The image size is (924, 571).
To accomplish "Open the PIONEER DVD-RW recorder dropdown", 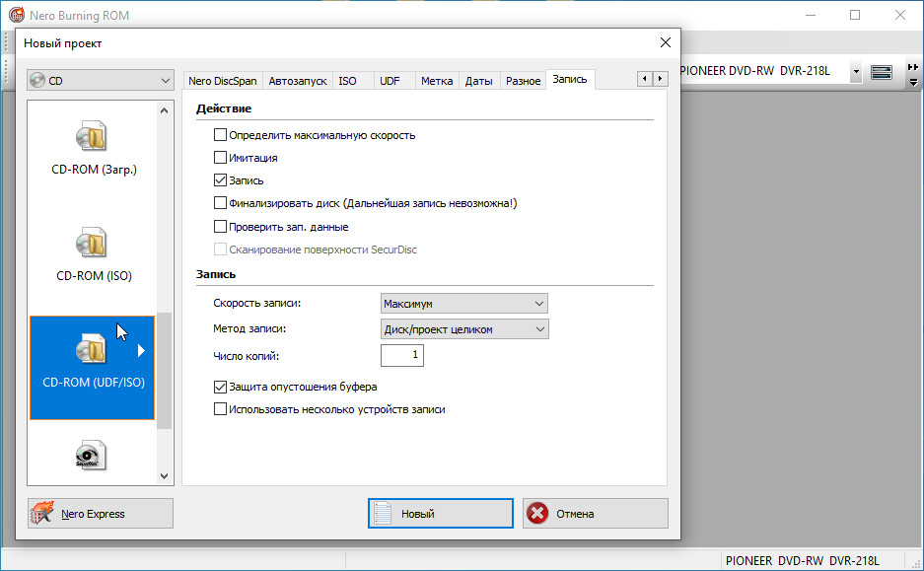I will coord(856,72).
